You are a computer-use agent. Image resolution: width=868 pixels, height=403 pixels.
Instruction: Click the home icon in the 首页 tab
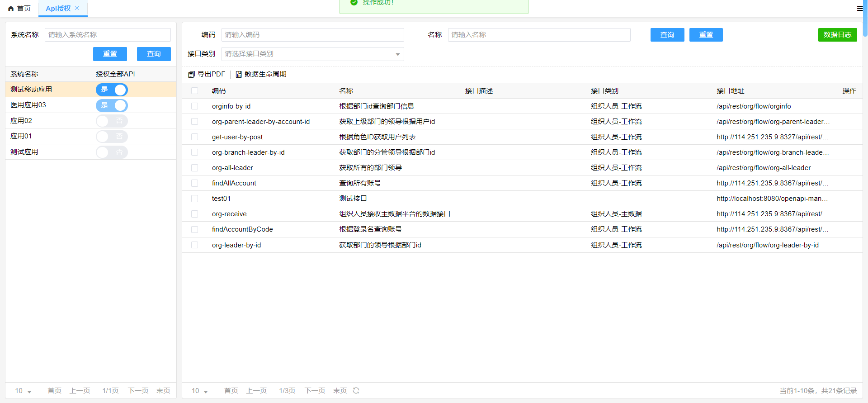point(11,9)
